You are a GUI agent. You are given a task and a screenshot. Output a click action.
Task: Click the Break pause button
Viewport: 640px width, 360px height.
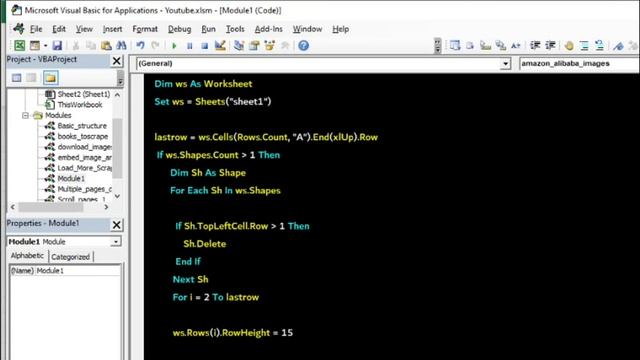[189, 46]
